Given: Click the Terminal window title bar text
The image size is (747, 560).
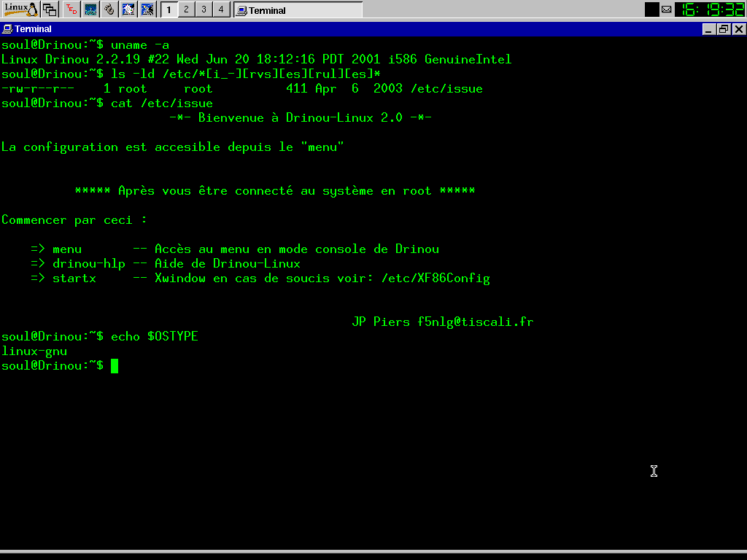Looking at the screenshot, I should (x=33, y=29).
